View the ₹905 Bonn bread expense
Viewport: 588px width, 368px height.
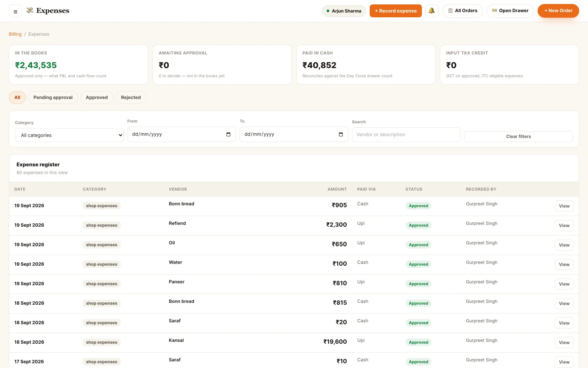point(564,206)
